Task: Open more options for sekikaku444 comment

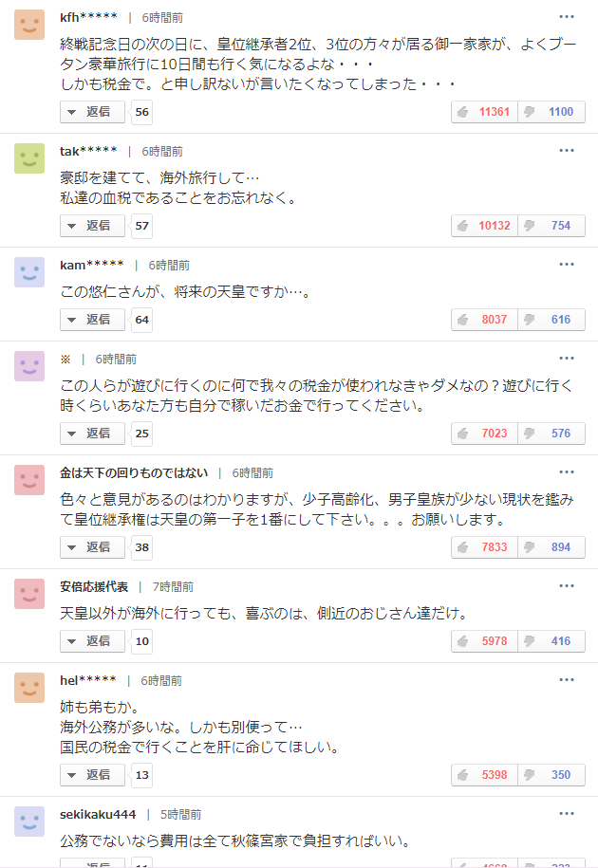Action: (567, 814)
